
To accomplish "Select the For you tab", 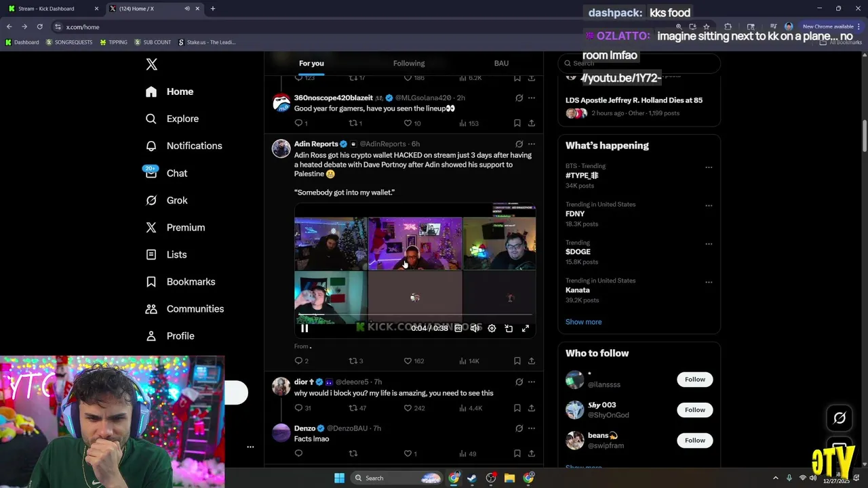I will [x=311, y=63].
